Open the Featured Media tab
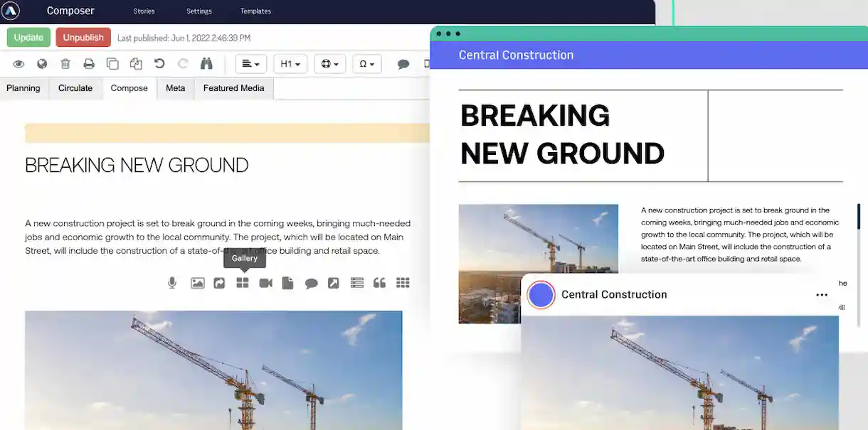The width and height of the screenshot is (868, 430). [233, 88]
